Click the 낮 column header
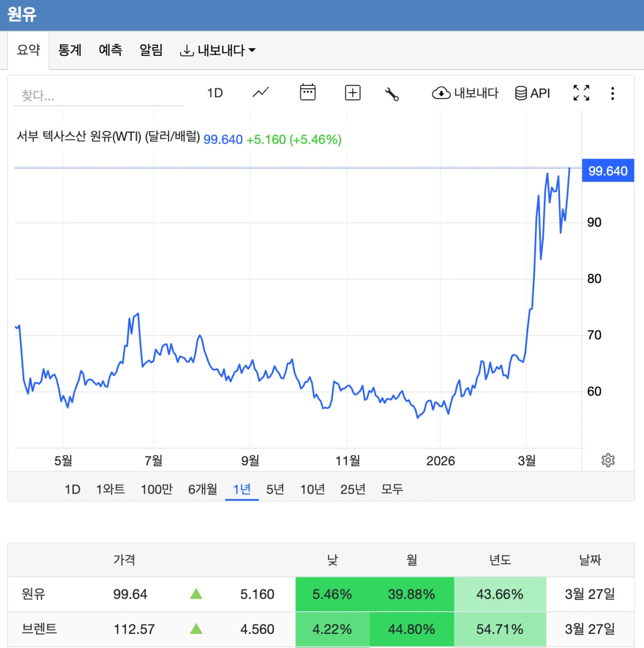The image size is (644, 648). tap(333, 560)
